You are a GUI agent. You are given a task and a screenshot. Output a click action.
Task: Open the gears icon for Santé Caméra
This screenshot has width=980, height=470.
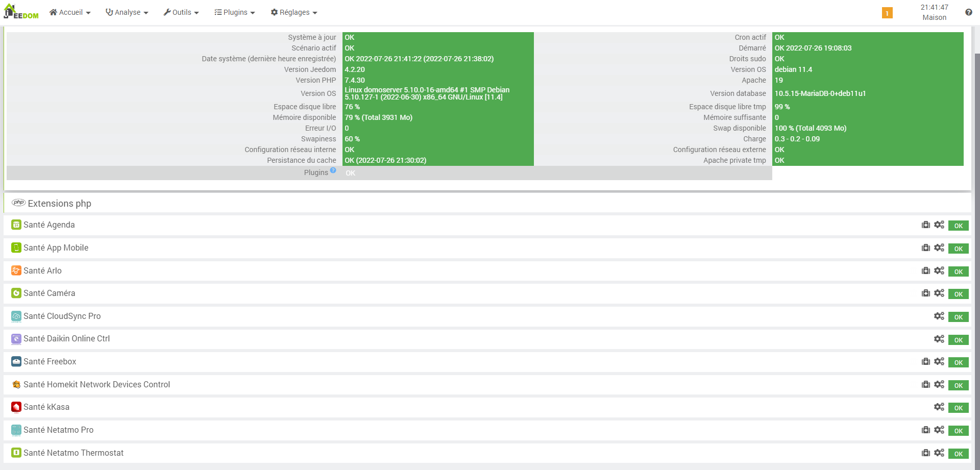coord(939,293)
